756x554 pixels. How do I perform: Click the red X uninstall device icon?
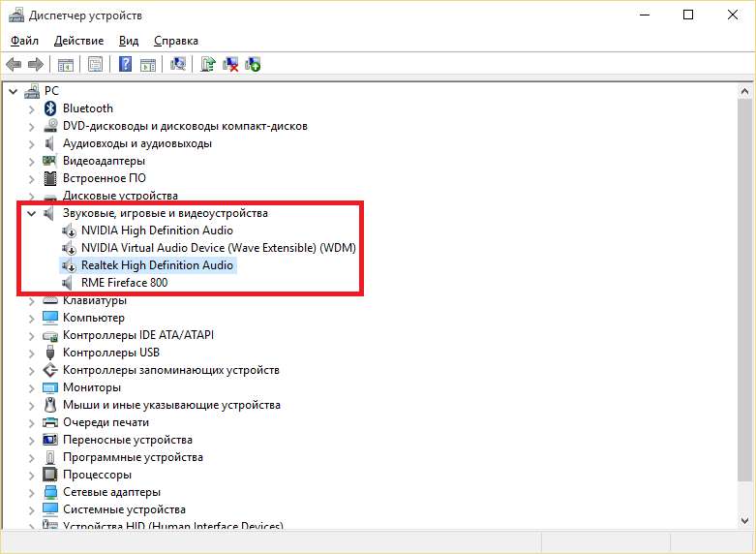[x=230, y=65]
